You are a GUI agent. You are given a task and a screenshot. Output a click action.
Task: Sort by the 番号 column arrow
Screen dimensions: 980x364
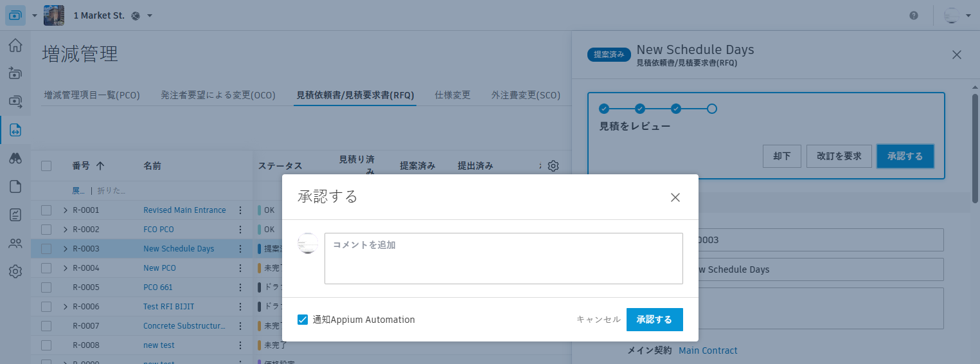pos(100,166)
